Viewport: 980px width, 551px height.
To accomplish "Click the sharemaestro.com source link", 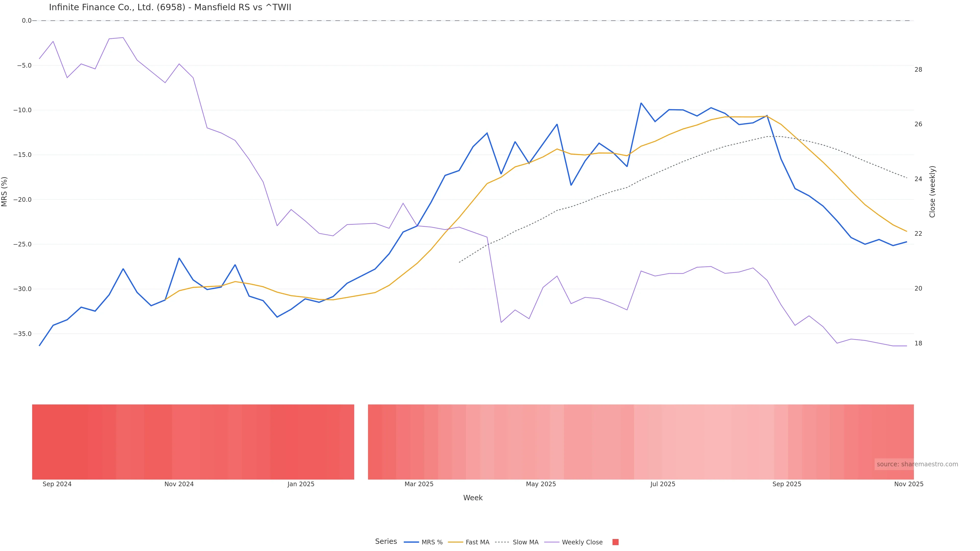I will pyautogui.click(x=917, y=464).
